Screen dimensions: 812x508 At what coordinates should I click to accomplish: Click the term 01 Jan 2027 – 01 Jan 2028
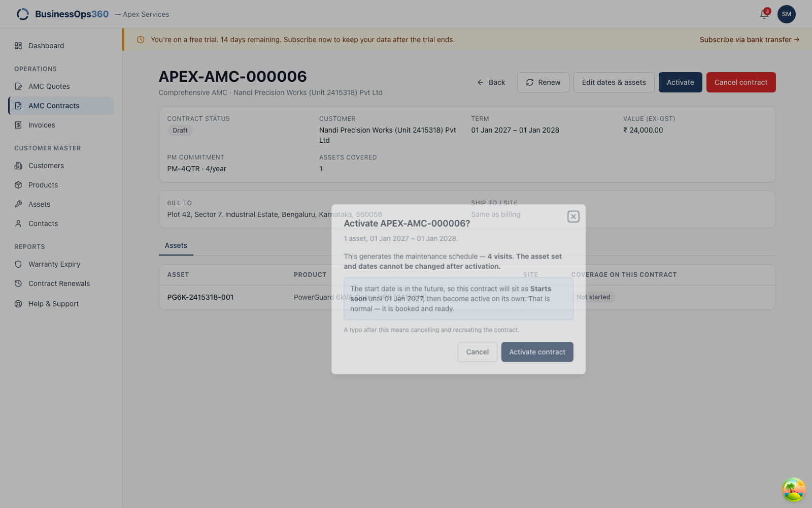click(x=515, y=130)
